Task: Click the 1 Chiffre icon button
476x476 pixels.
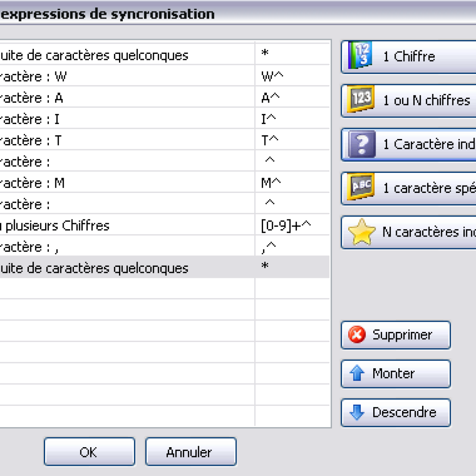Action: [358, 56]
